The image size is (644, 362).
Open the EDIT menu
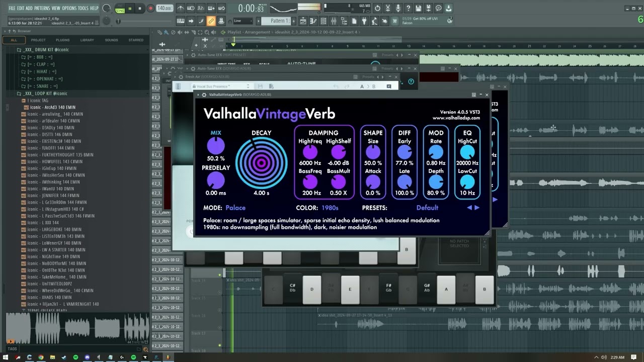tap(21, 9)
